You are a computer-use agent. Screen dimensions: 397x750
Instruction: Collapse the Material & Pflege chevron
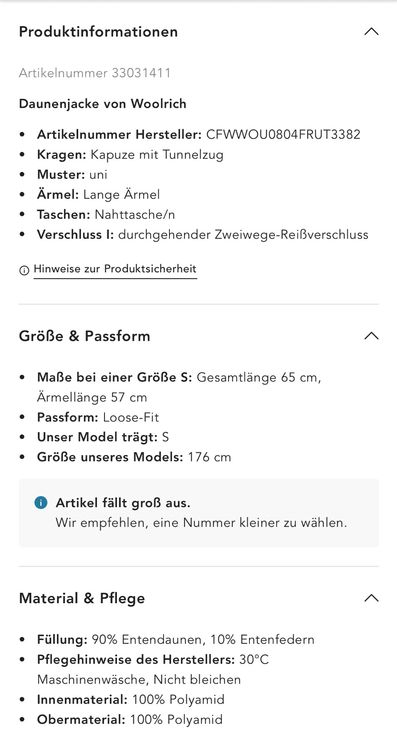[x=371, y=598]
